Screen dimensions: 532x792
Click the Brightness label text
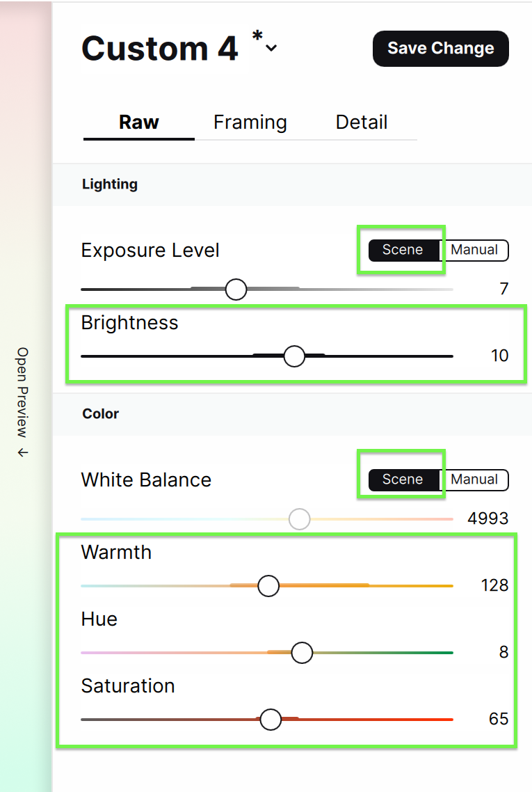pos(129,323)
